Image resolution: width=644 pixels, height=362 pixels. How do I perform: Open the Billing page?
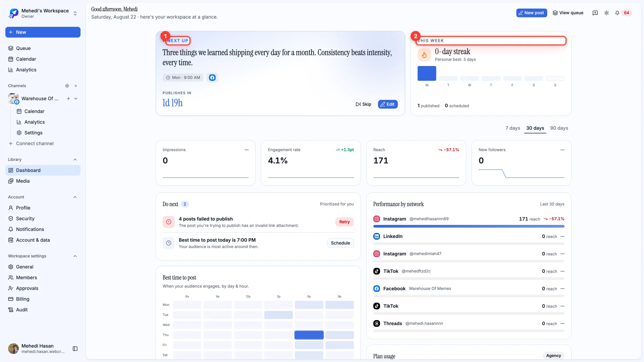pyautogui.click(x=43, y=299)
